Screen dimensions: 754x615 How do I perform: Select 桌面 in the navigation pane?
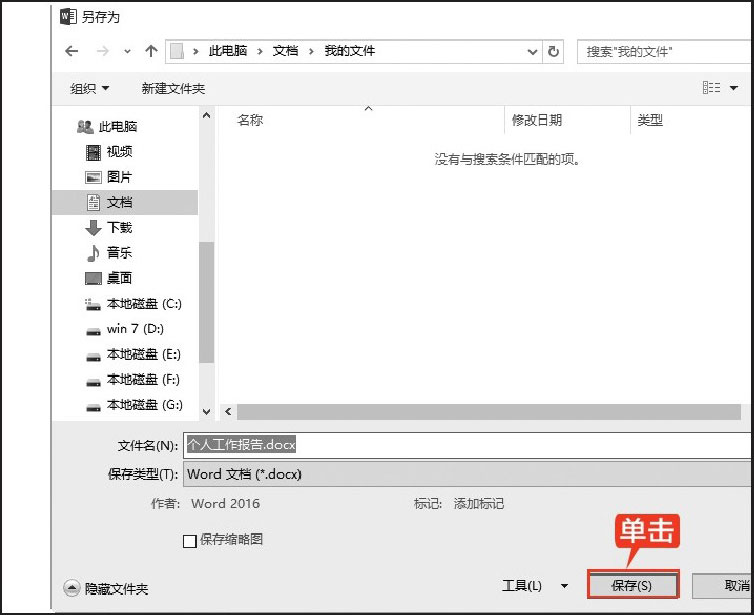119,278
